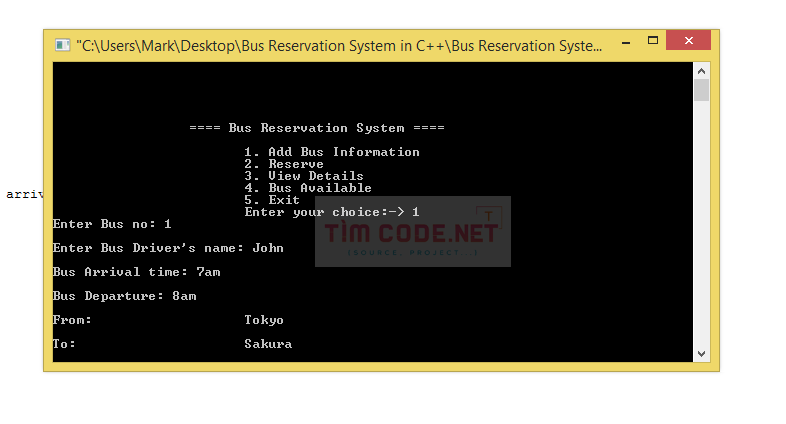Click the "To:" label

pos(64,344)
